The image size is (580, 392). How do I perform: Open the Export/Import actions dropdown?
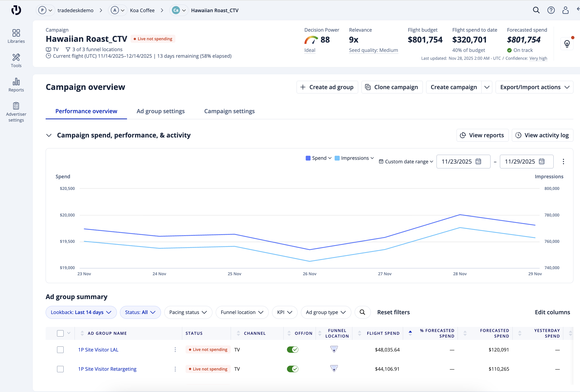[534, 87]
